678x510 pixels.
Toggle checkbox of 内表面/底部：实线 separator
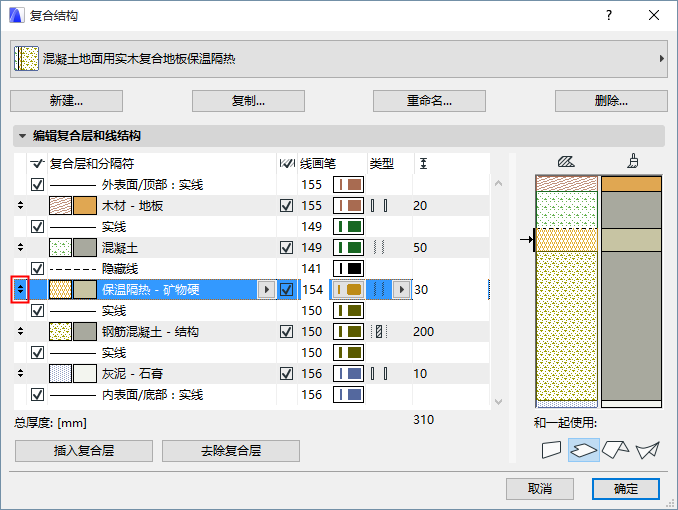(38, 395)
